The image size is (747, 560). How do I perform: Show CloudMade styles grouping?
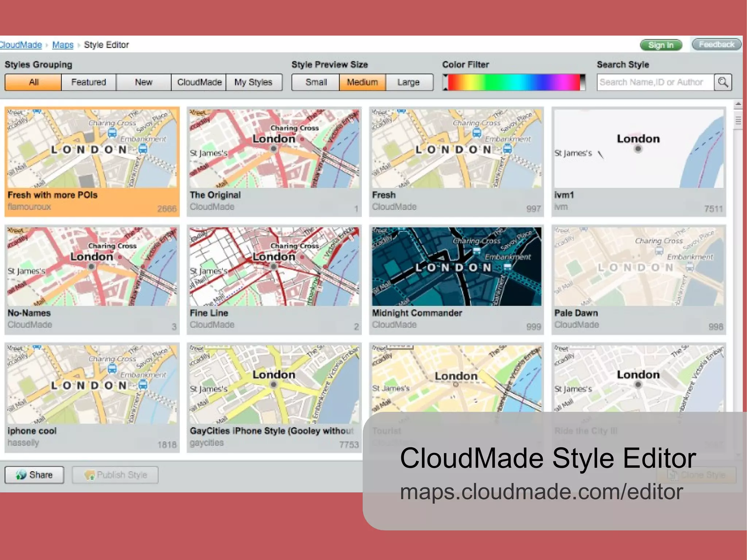click(x=199, y=82)
